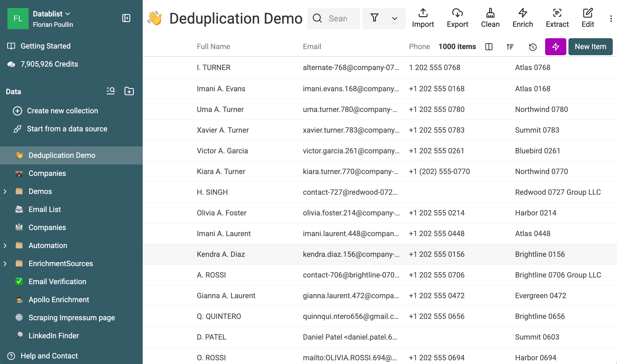Collapse the sidebar panel icon
Image resolution: width=617 pixels, height=364 pixels.
tap(126, 18)
